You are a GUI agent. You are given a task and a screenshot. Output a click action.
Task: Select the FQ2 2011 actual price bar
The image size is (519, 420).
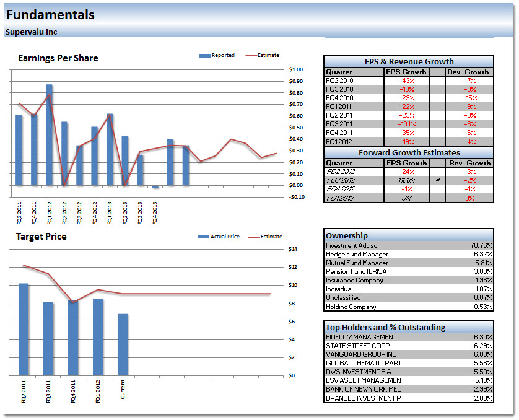24,330
